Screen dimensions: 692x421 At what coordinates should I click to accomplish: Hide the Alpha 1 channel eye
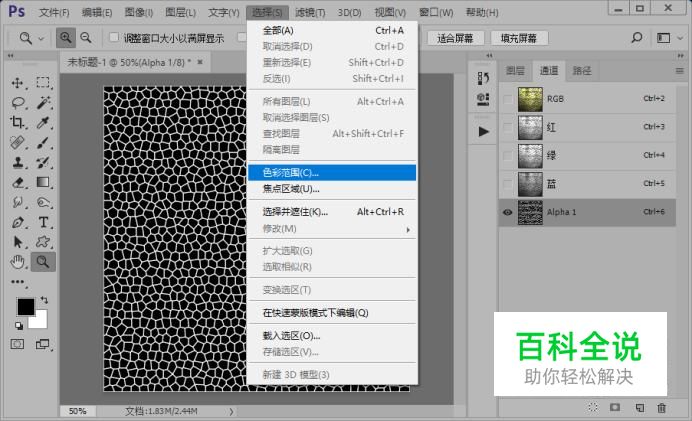point(508,212)
